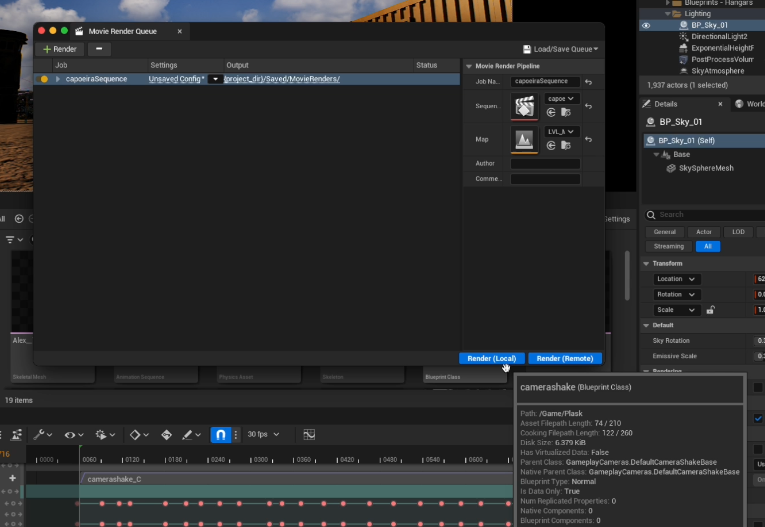Reset the Map property to default
765x527 pixels.
[588, 140]
